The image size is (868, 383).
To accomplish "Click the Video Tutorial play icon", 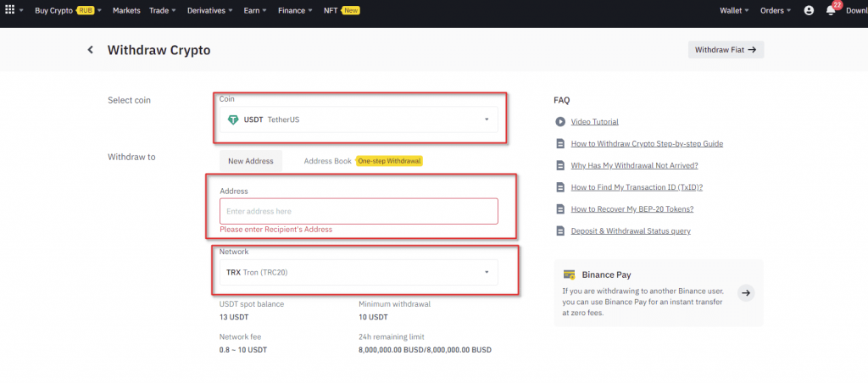I will tap(560, 121).
